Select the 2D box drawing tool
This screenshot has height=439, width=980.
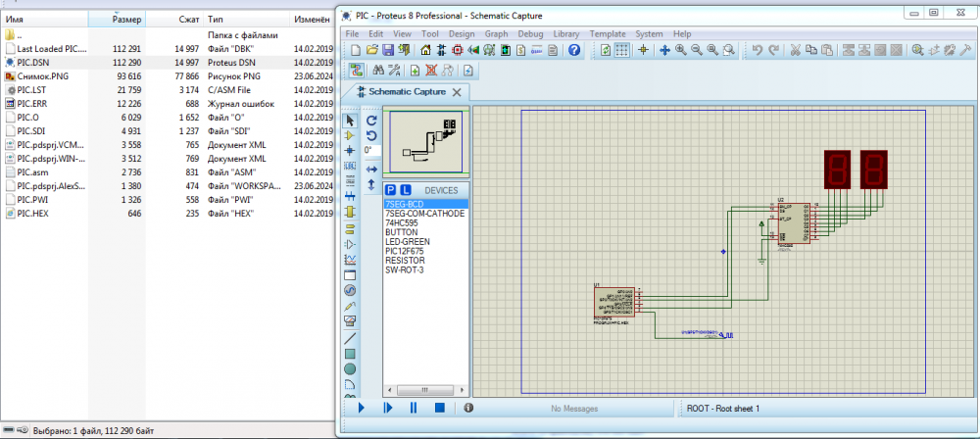[x=350, y=354]
